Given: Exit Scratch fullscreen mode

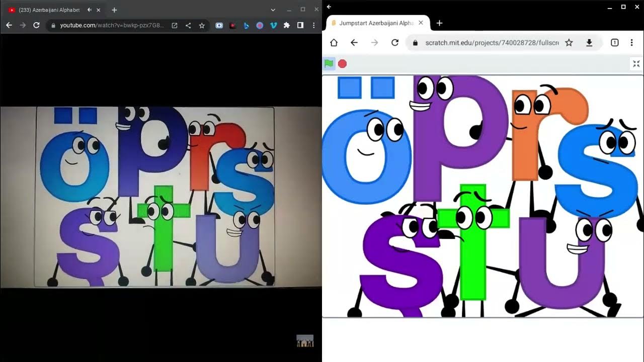Looking at the screenshot, I should (636, 63).
